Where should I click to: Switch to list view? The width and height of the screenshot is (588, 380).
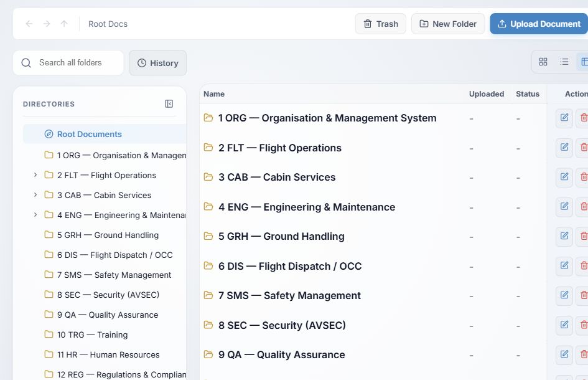pos(564,62)
